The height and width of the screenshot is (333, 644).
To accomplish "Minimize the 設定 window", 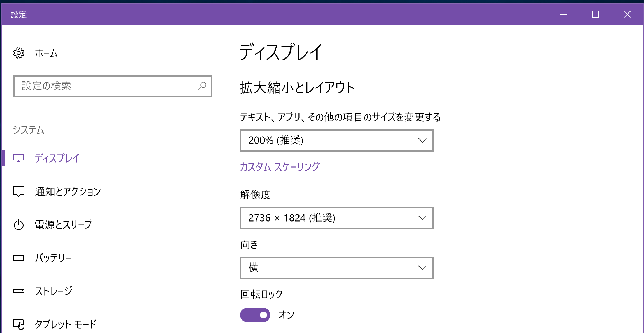I will pos(564,14).
